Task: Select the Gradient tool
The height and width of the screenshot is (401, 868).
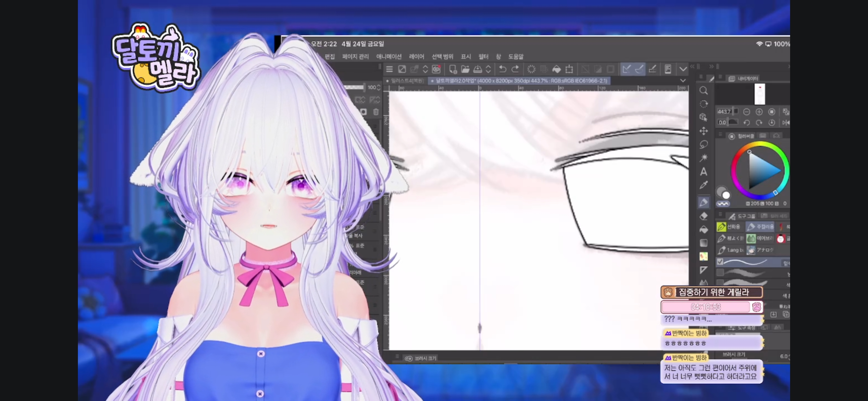Action: 703,243
